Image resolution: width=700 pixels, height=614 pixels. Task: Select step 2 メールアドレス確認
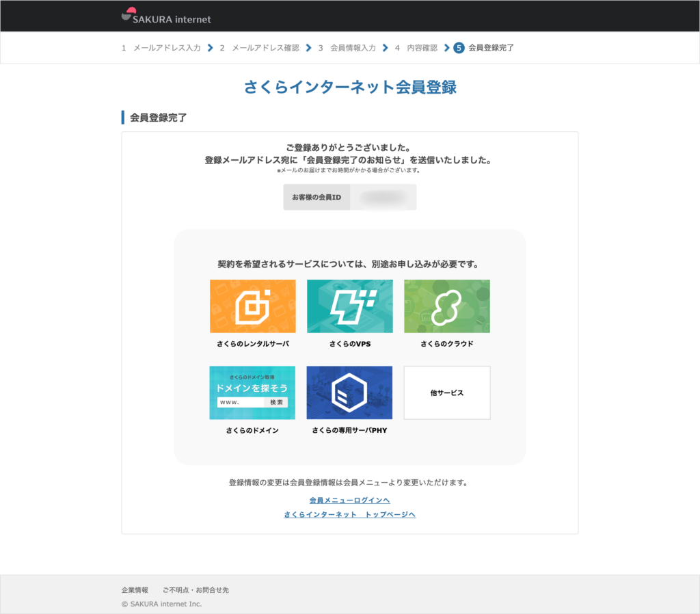260,48
